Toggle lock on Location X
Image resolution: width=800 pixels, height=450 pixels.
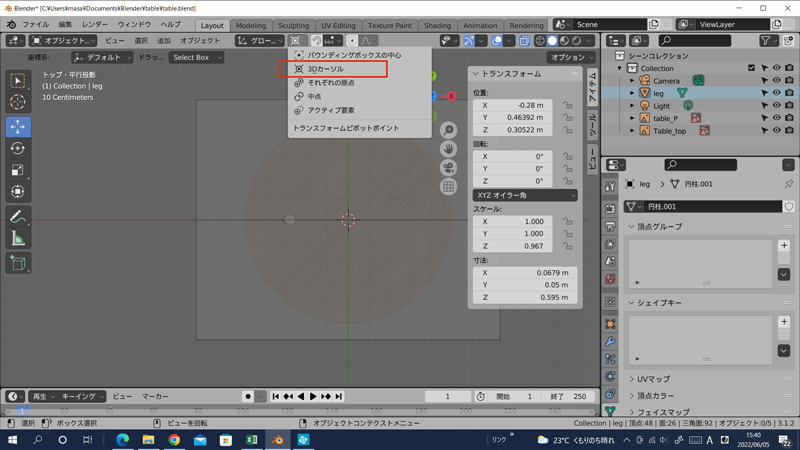[567, 105]
